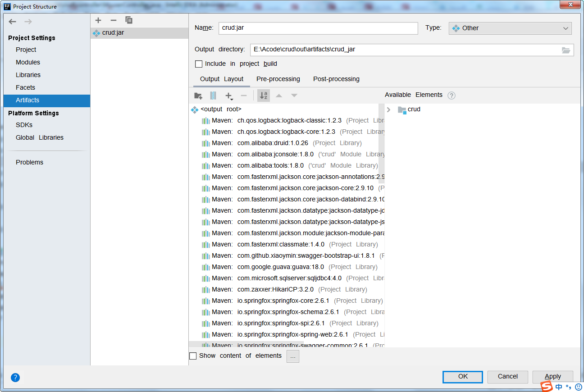Remove selected artifact with minus icon
Viewport: 584px width, 392px height.
pyautogui.click(x=114, y=20)
